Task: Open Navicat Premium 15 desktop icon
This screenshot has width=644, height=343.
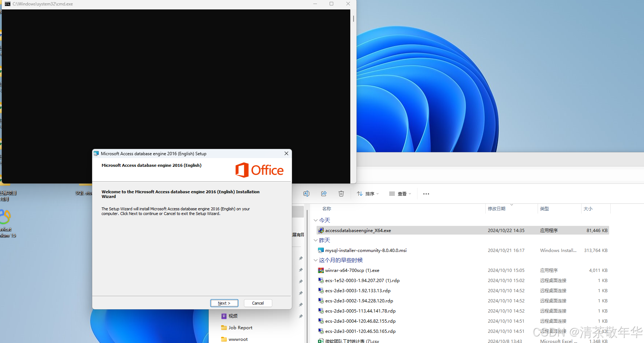Action: [x=7, y=223]
